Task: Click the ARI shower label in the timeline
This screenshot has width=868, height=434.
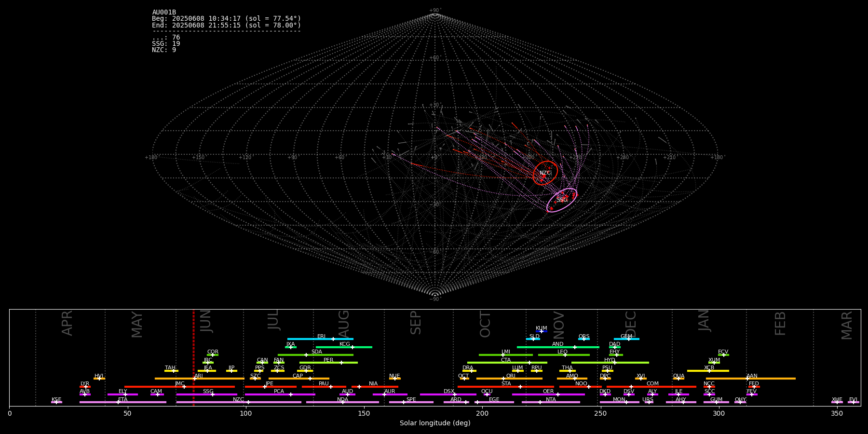Action: [199, 376]
